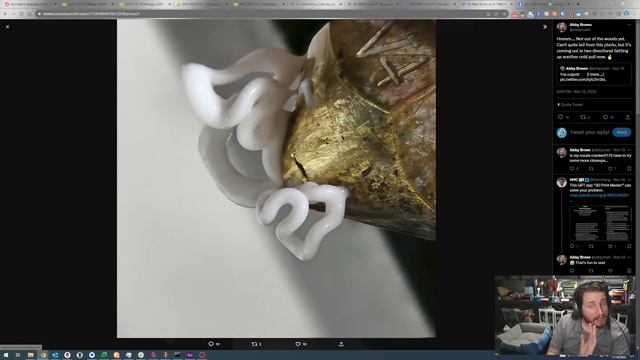Open the image preview in HHC's reply
The image size is (640, 360).
pyautogui.click(x=600, y=224)
